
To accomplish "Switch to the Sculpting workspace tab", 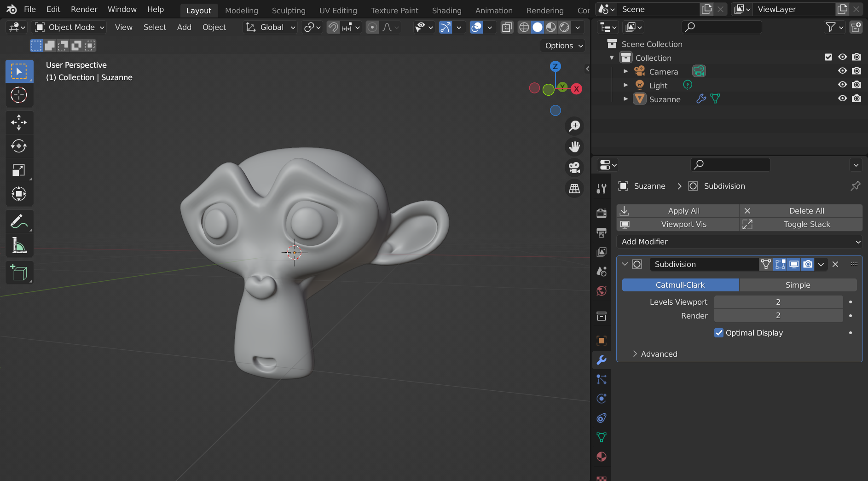I will click(x=288, y=10).
